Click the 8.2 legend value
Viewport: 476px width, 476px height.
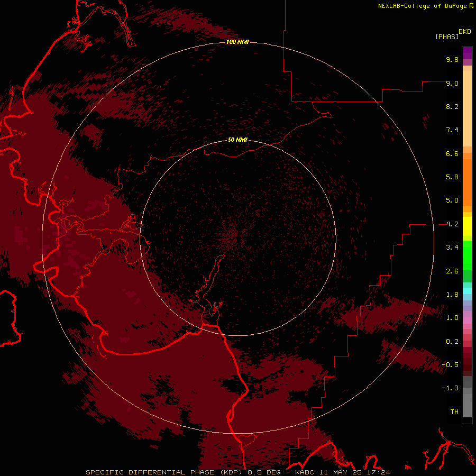coord(452,106)
